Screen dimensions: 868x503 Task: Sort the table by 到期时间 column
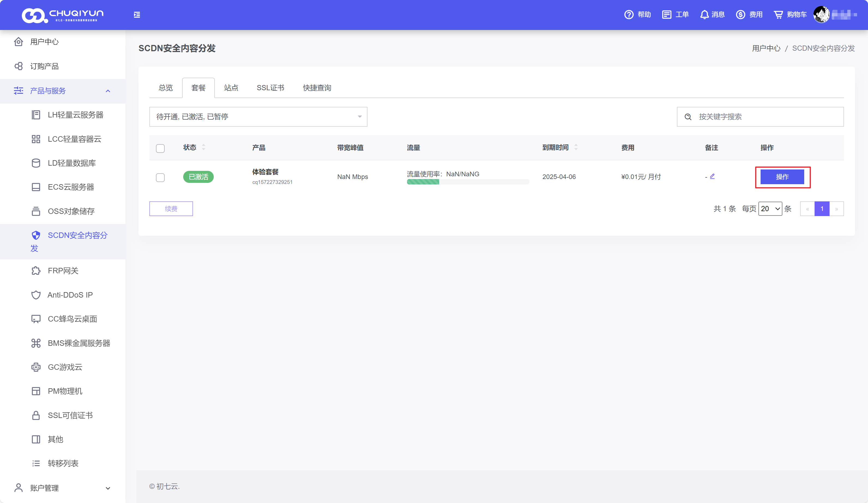tap(576, 147)
